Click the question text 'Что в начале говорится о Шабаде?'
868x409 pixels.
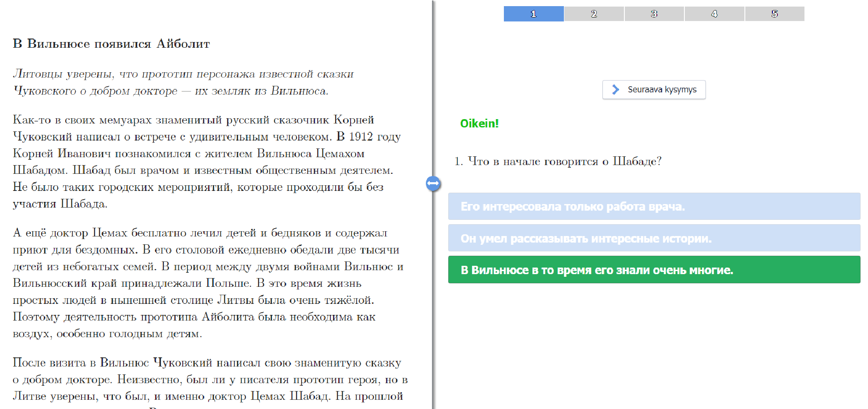point(564,162)
